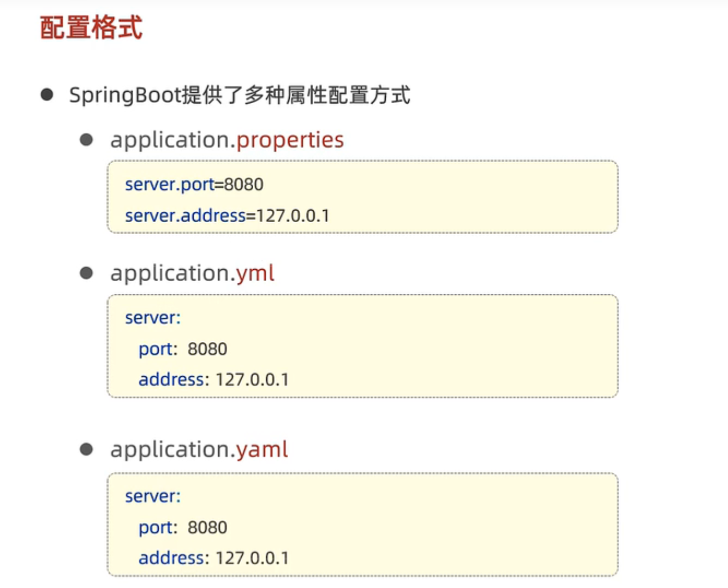Click the server.address=127.0.0.1 line
The width and height of the screenshot is (728, 588).
(227, 216)
